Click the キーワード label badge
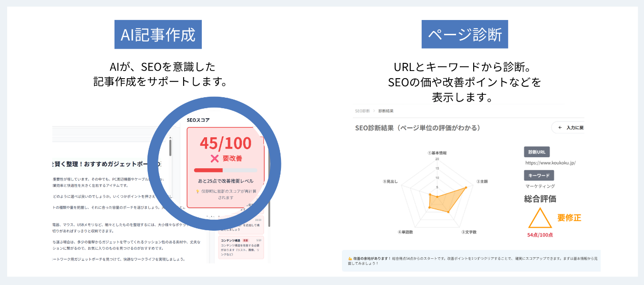Screen dimensions: 644x285 [539, 175]
